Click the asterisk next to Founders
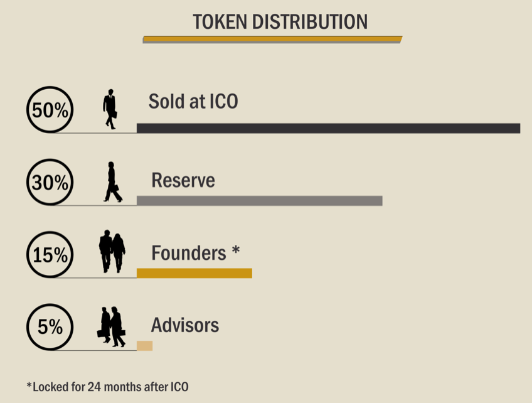 pos(236,250)
